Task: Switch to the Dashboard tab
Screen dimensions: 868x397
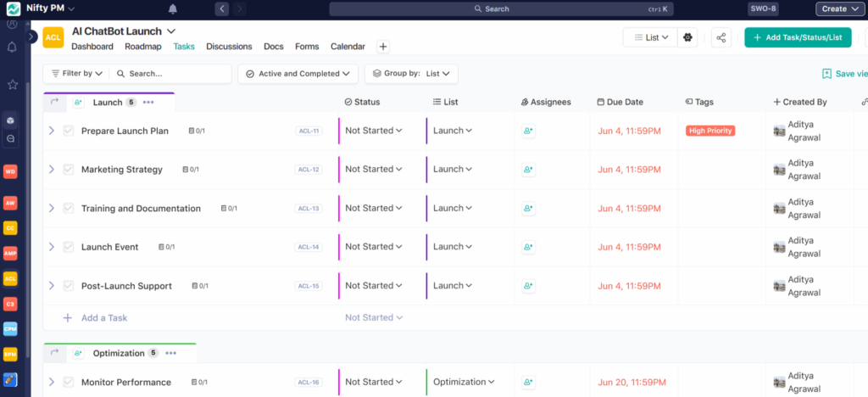Action: tap(92, 47)
